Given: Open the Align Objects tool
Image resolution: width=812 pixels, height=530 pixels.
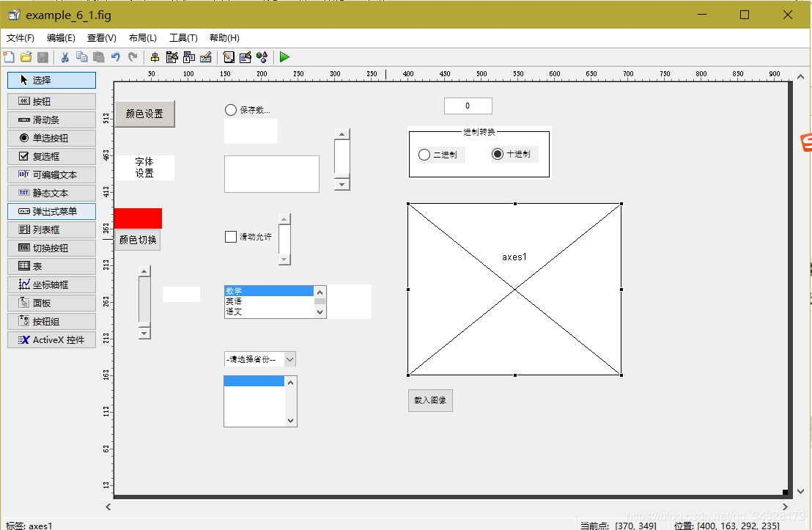Looking at the screenshot, I should coord(155,57).
